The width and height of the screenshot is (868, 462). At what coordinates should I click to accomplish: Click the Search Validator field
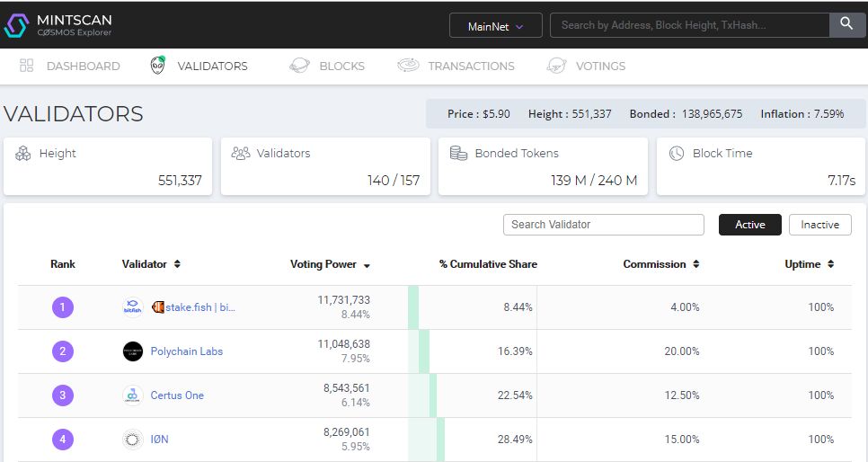click(x=604, y=225)
